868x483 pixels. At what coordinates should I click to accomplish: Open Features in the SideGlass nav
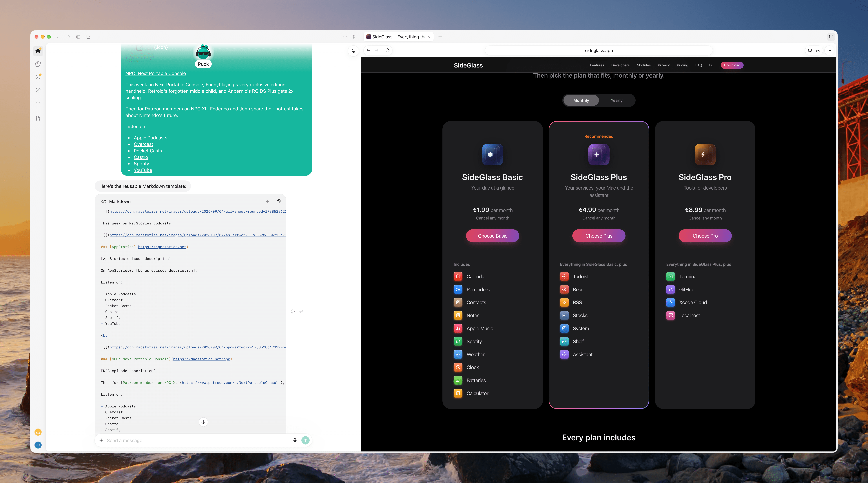click(x=597, y=65)
